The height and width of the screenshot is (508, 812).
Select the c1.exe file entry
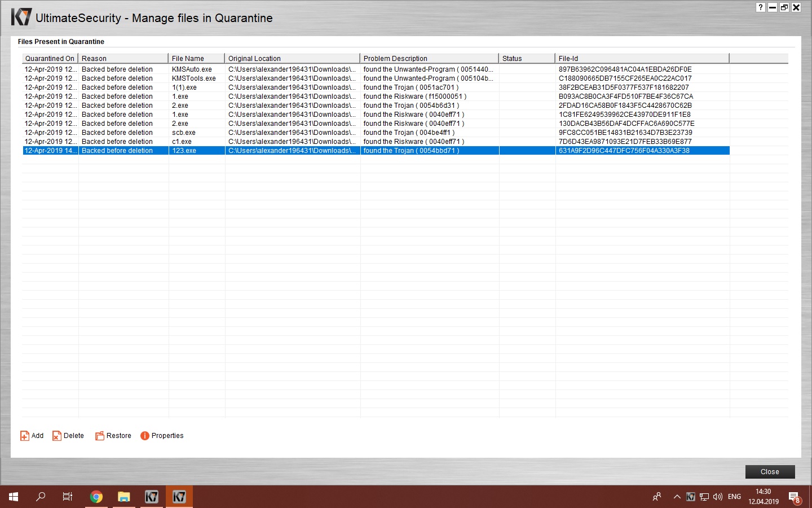tap(182, 142)
